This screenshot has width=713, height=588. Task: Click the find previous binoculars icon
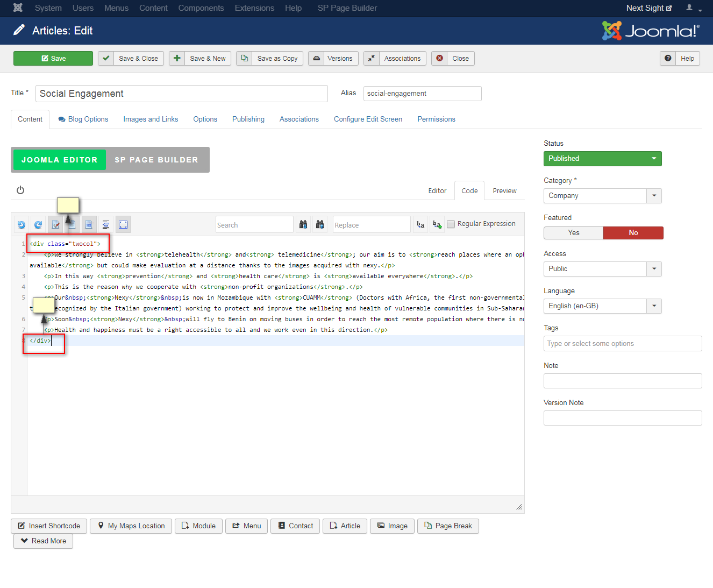coord(320,224)
